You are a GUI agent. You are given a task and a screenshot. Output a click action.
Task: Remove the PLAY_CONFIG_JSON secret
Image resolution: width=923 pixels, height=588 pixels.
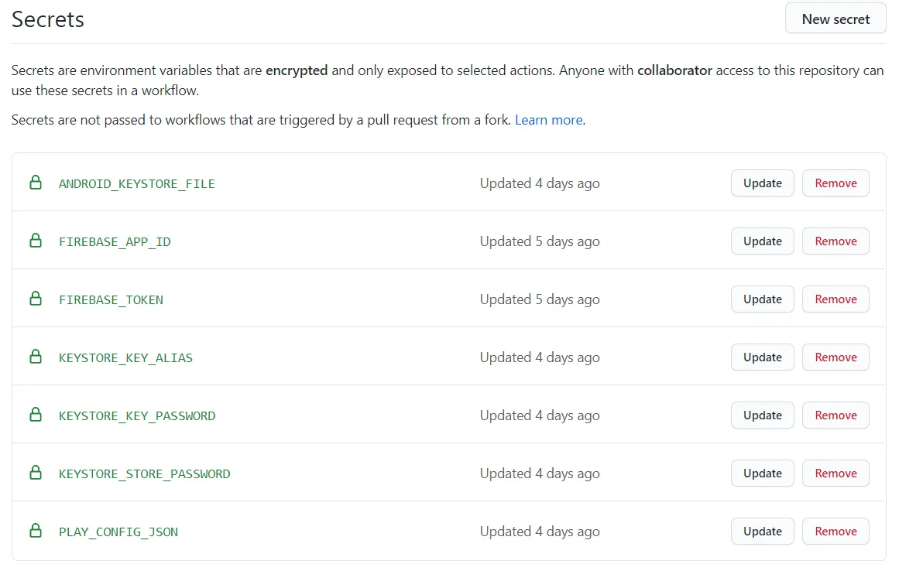(836, 532)
